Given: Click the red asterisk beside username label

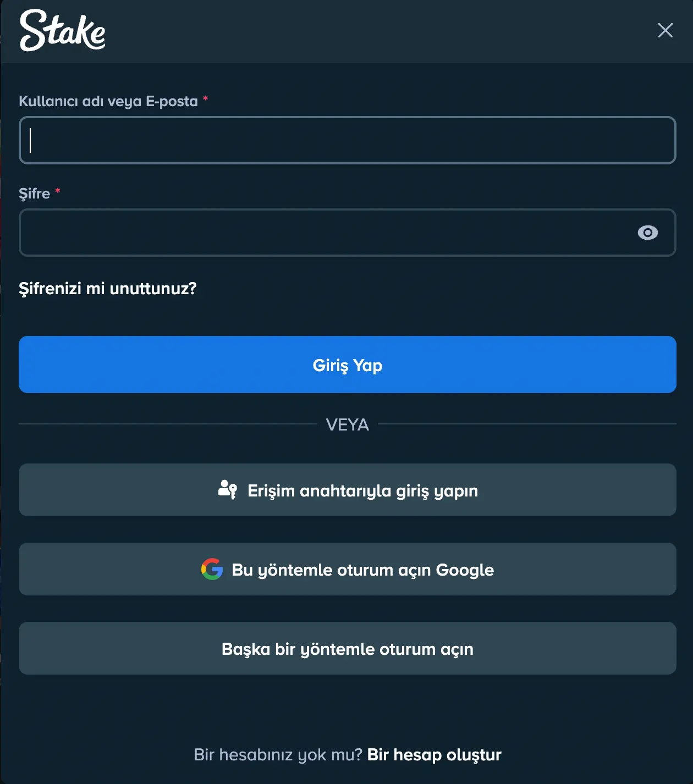Looking at the screenshot, I should coord(206,98).
